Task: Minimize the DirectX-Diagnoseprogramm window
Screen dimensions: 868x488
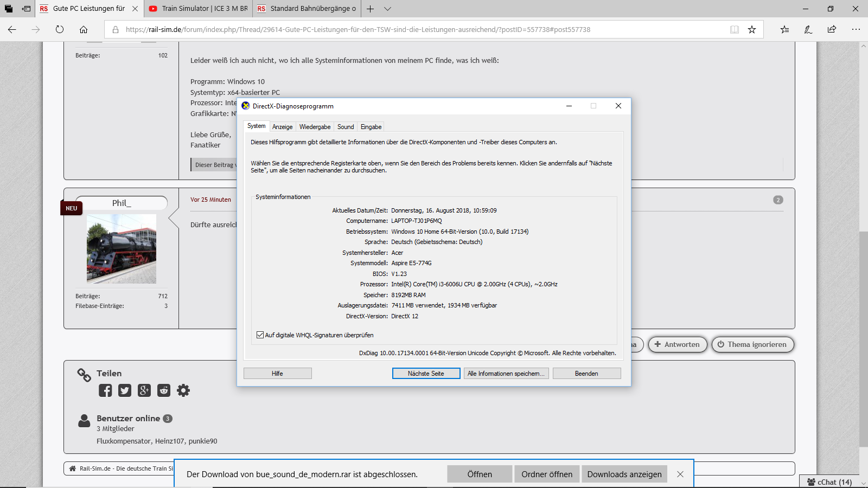Action: [569, 106]
